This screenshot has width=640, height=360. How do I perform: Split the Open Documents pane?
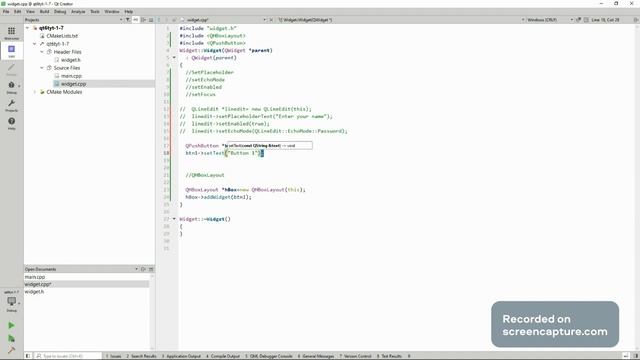tap(143, 269)
